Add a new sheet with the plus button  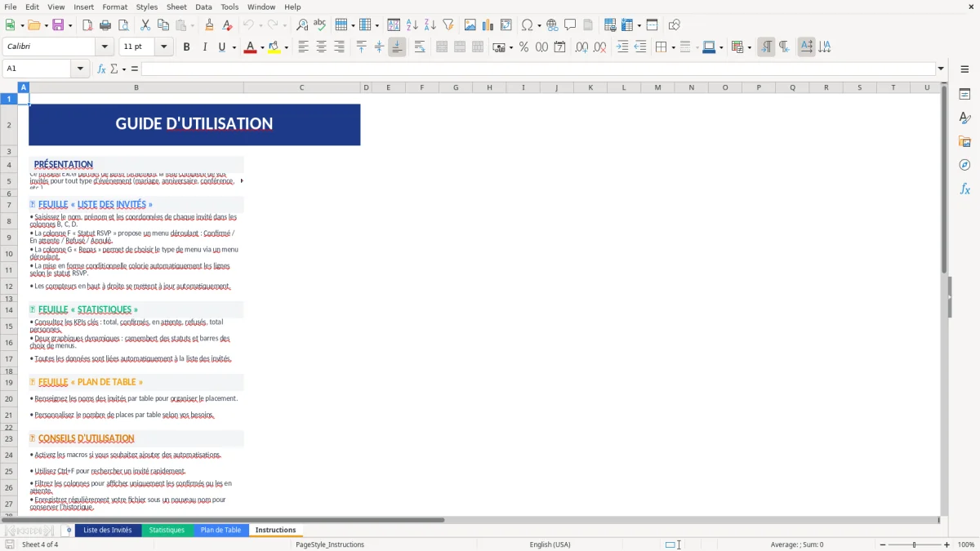click(x=69, y=530)
